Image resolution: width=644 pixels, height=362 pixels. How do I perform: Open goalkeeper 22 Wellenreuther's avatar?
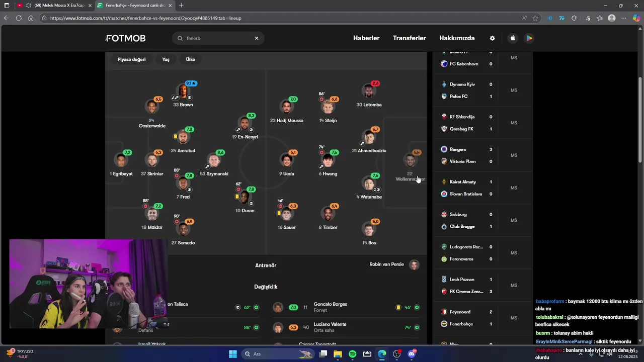pyautogui.click(x=410, y=160)
